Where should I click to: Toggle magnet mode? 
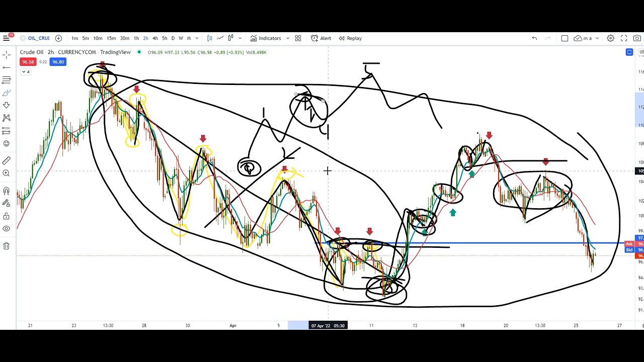pyautogui.click(x=6, y=191)
